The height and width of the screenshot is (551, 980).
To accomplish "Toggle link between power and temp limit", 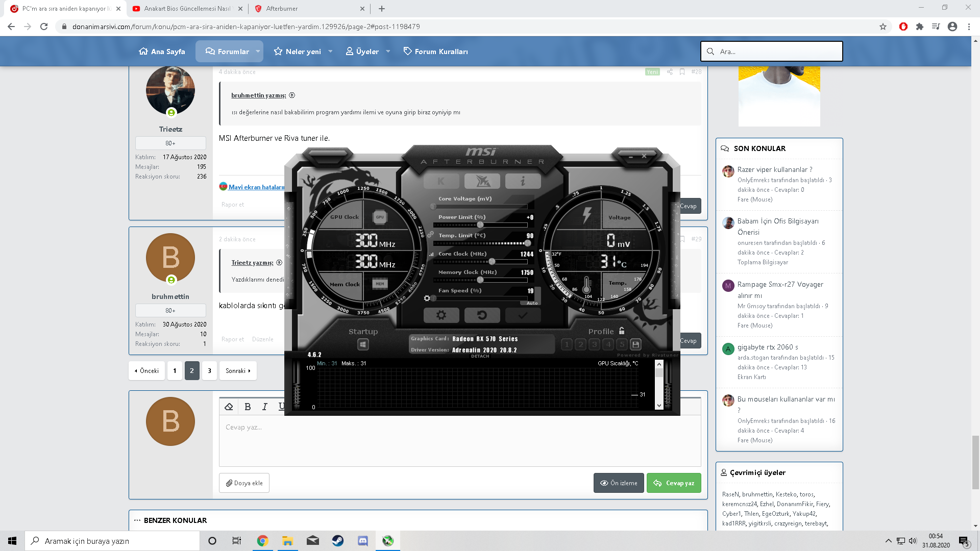I will click(x=431, y=234).
